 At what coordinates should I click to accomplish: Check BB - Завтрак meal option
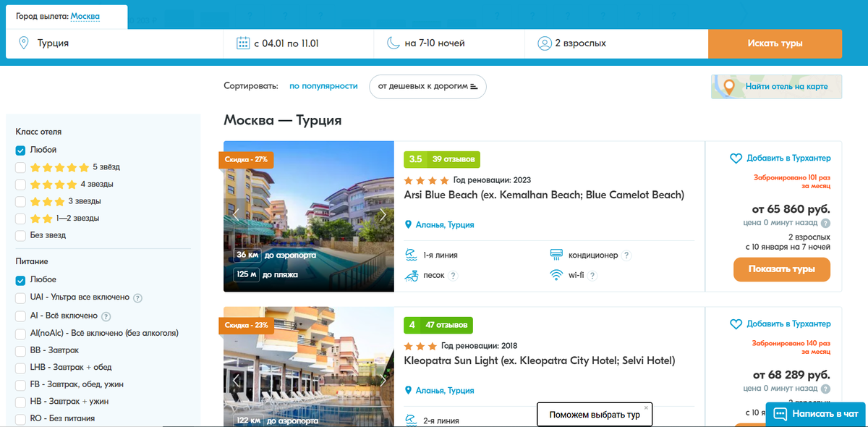click(20, 350)
